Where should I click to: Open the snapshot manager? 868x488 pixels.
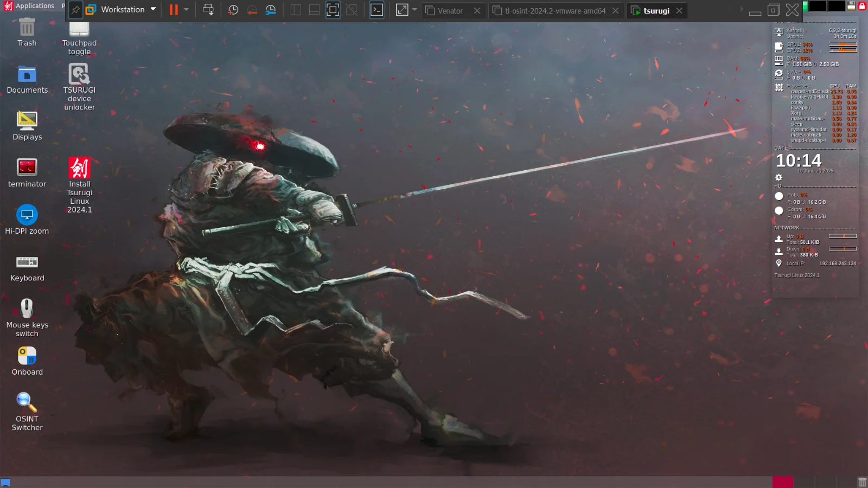coord(271,10)
